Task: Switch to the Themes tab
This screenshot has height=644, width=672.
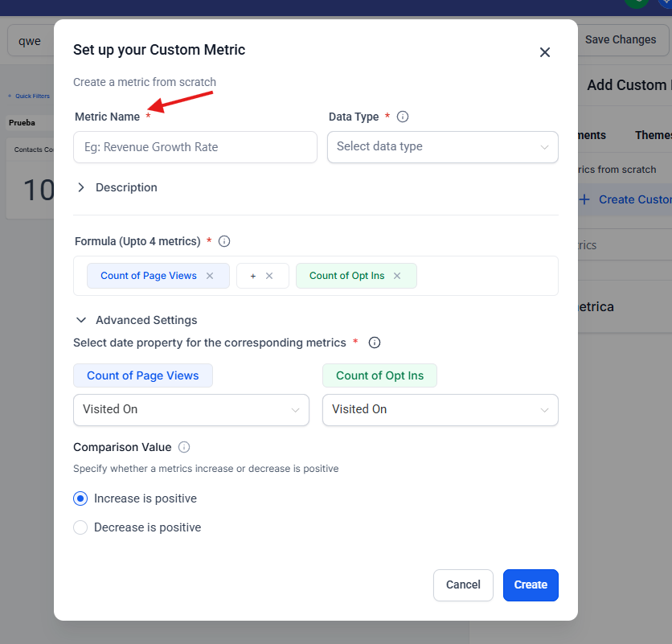Action: coord(652,135)
